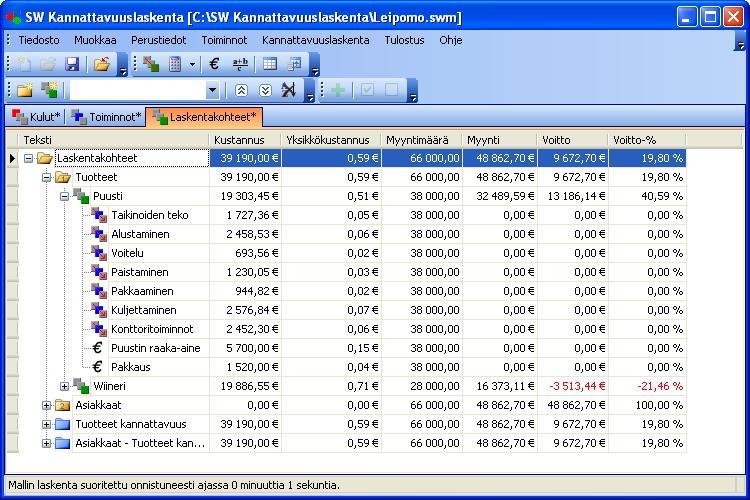The height and width of the screenshot is (500, 750).
Task: Click the Euro icon beside Puustin raaka-aine
Action: coord(98,348)
